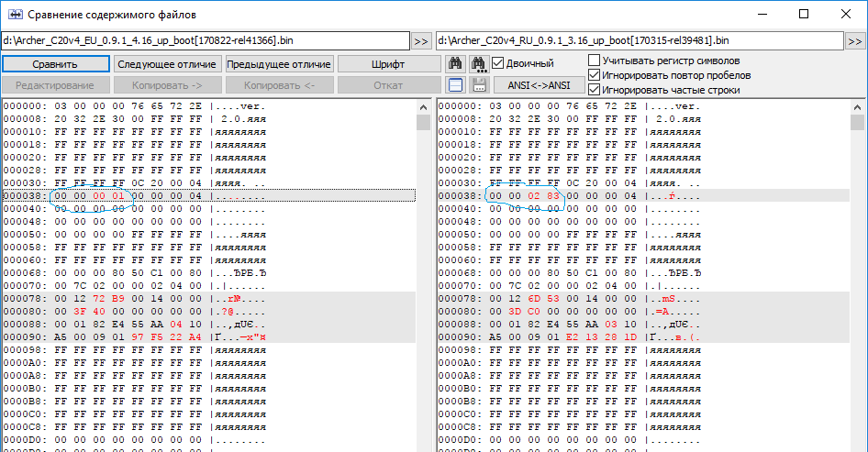Select row 0000D0 in the left pane
This screenshot has height=452, width=868.
pos(208,440)
